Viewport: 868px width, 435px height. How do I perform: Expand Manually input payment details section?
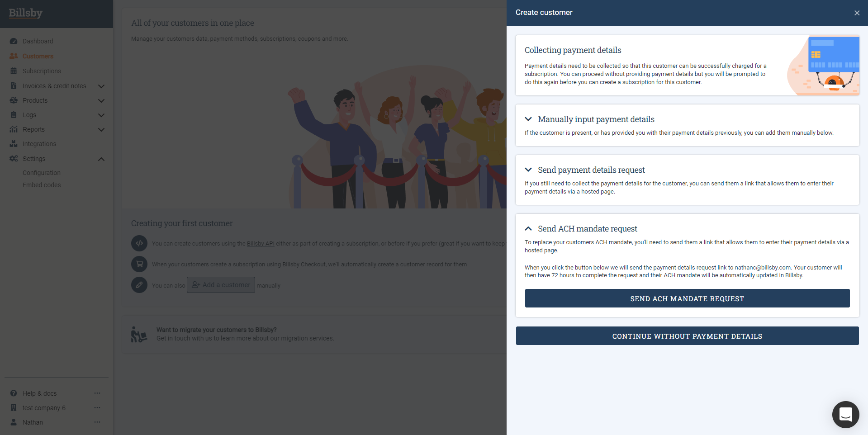528,119
